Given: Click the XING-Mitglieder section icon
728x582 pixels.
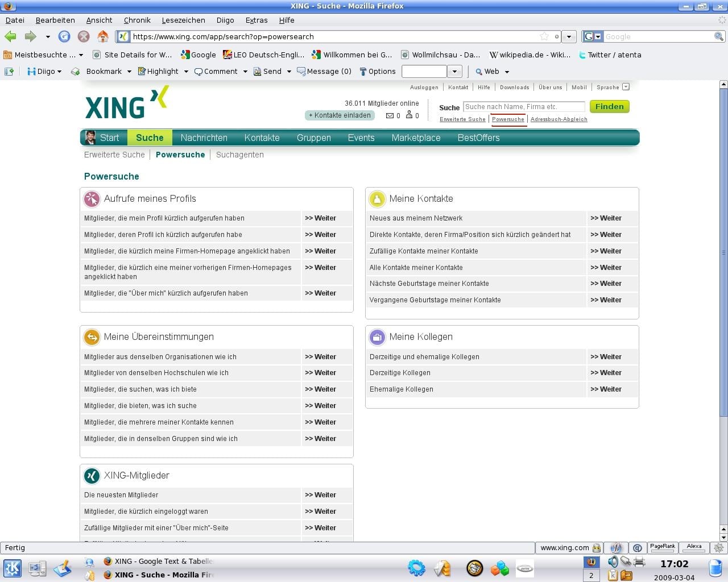Looking at the screenshot, I should coord(92,476).
